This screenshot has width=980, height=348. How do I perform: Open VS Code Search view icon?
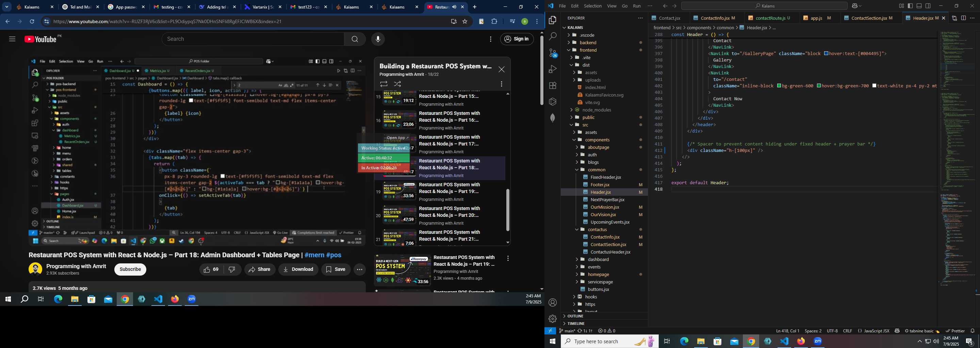click(x=553, y=36)
